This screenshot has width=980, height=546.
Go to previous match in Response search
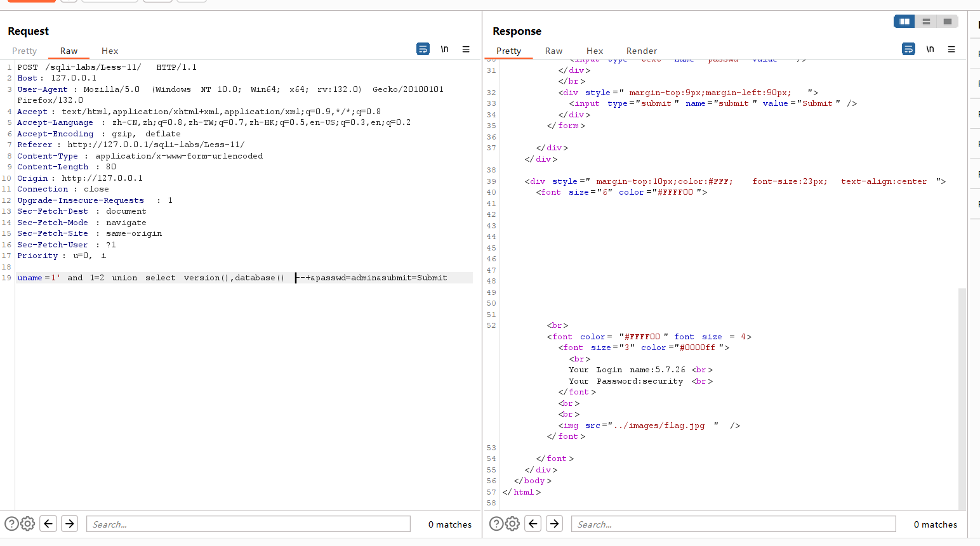(533, 524)
